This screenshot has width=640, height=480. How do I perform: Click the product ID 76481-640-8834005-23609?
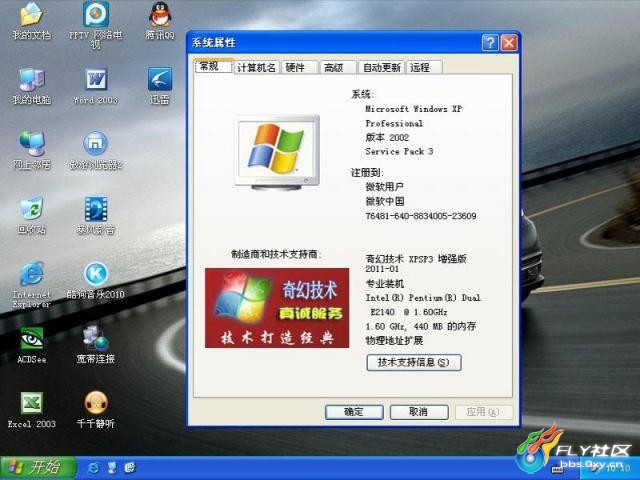click(x=421, y=216)
